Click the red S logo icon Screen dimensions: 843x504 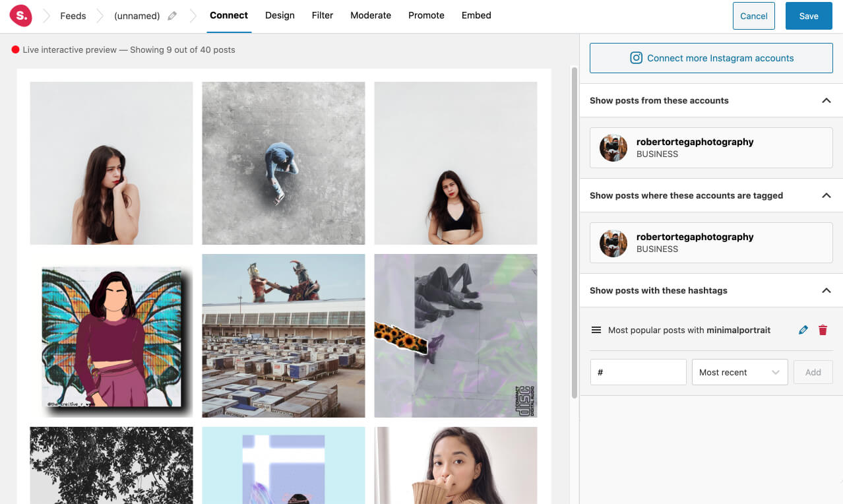point(21,15)
